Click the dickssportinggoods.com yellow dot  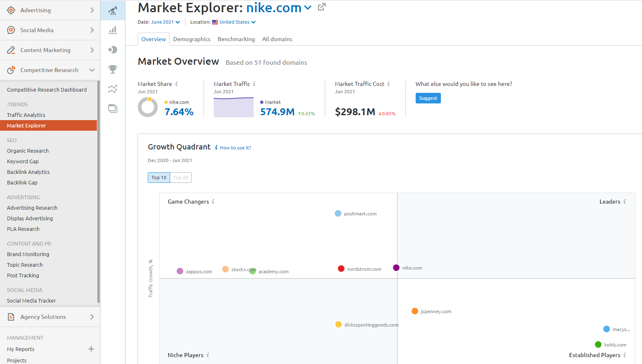coord(338,325)
